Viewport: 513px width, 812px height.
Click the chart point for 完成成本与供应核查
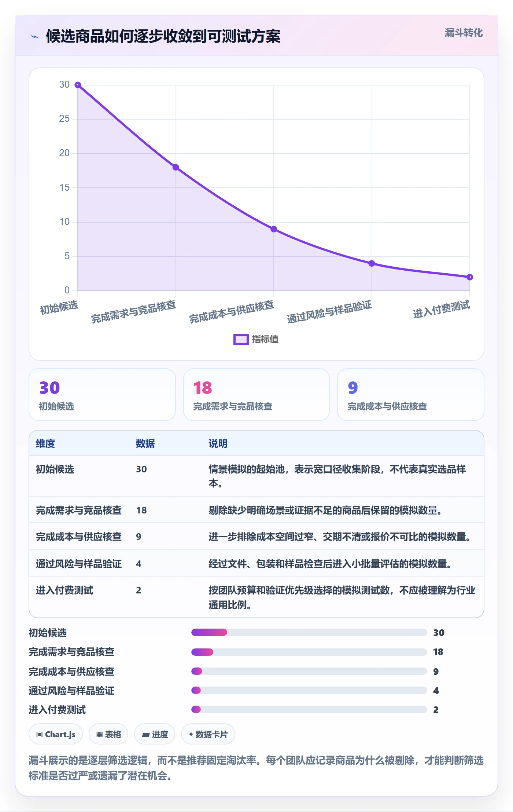coord(274,229)
